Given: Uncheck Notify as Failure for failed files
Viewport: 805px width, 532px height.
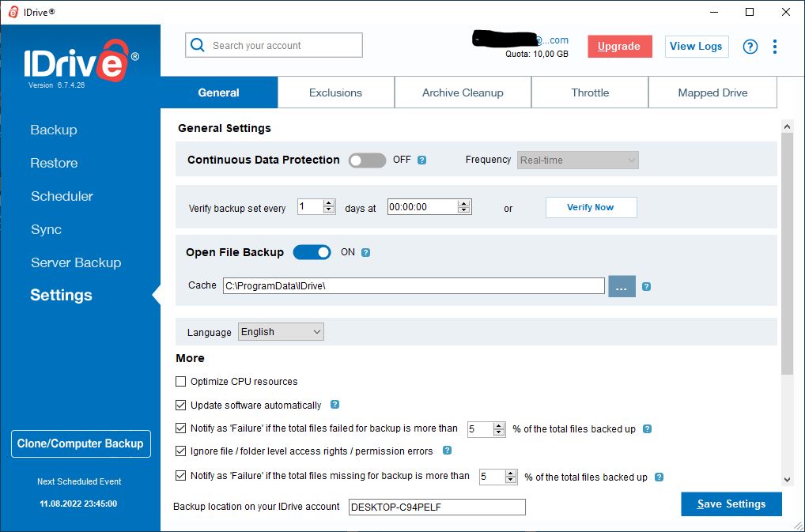Looking at the screenshot, I should click(181, 428).
